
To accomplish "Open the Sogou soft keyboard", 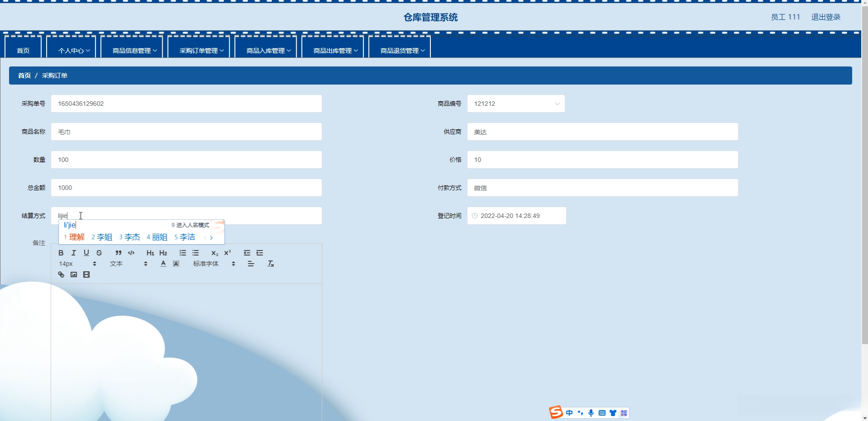I will point(602,413).
